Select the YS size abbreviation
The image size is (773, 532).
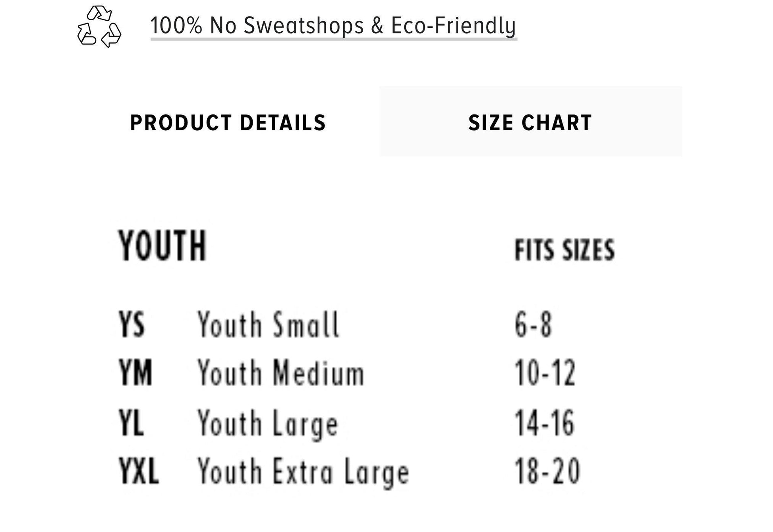click(x=132, y=325)
